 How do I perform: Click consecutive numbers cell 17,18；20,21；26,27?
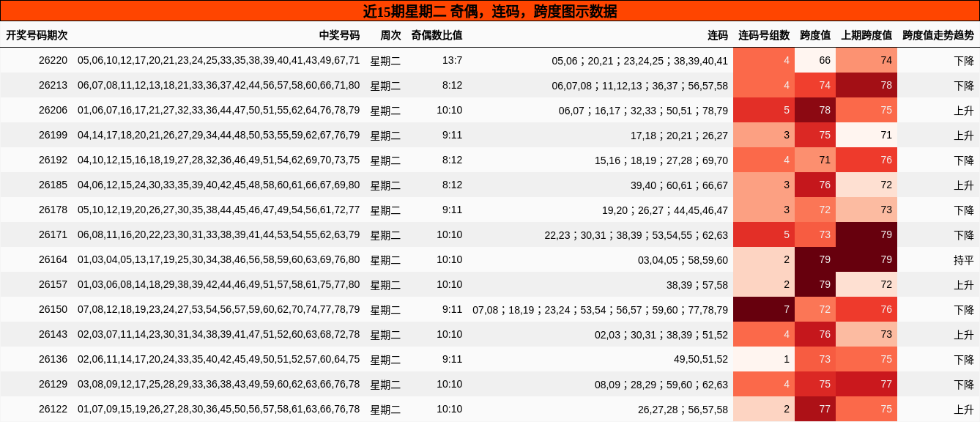pos(679,135)
